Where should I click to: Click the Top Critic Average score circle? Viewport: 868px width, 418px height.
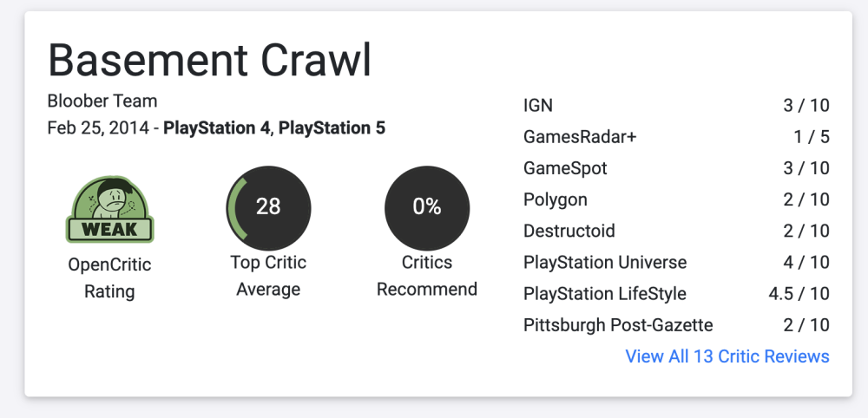pos(268,206)
